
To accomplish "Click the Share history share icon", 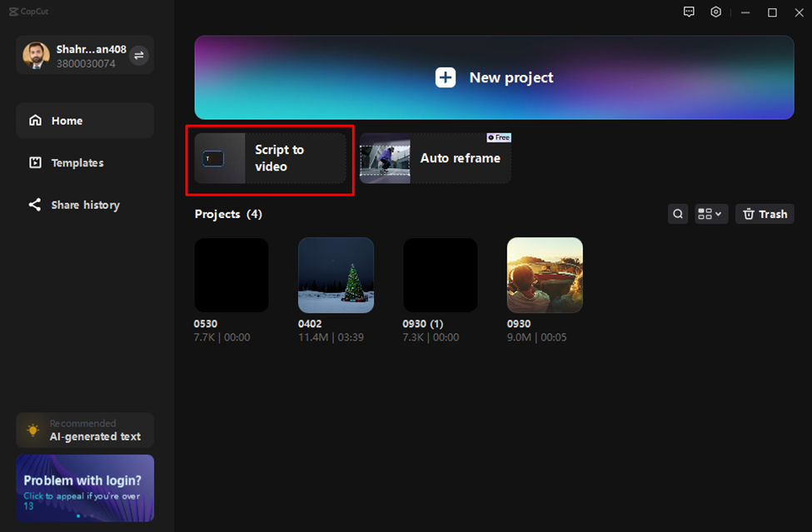I will 35,205.
